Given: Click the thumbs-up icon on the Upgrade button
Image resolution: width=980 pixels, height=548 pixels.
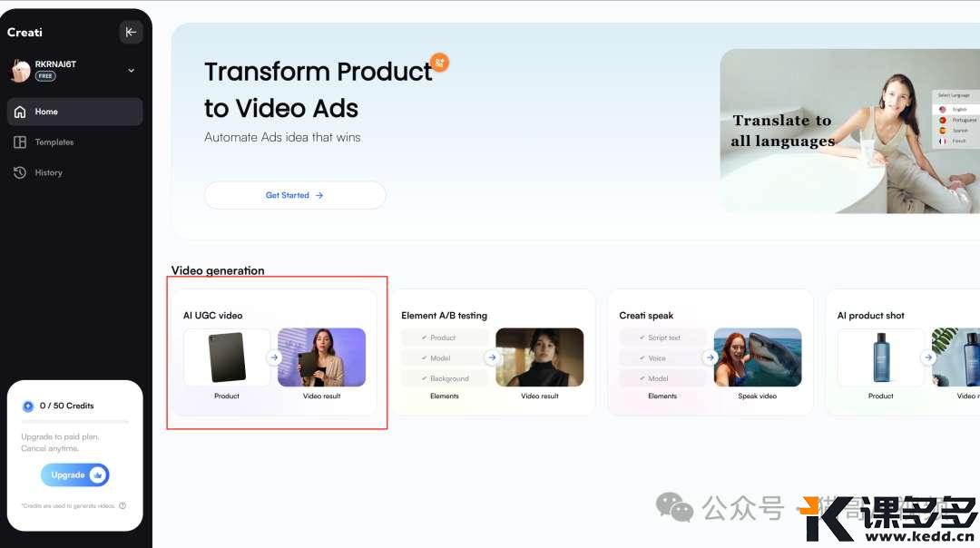Looking at the screenshot, I should click(97, 475).
